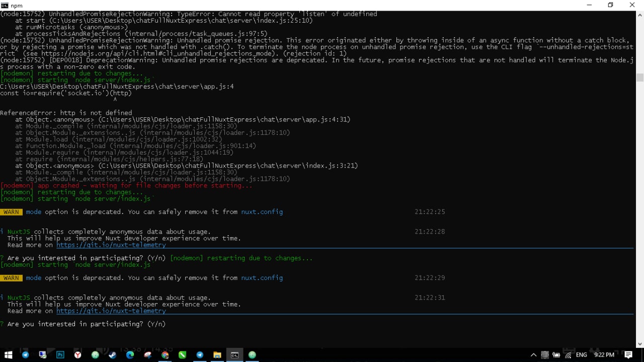Open the battery status icon
Viewport: 644px width, 362px height.
[556, 355]
